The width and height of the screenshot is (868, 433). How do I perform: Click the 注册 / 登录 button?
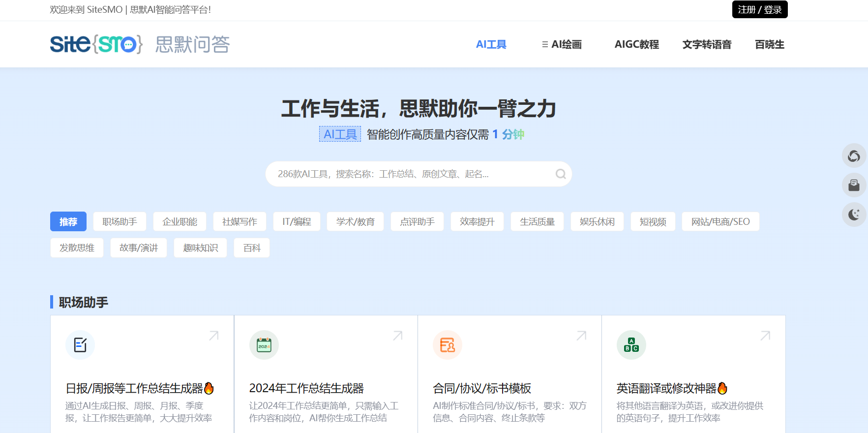(x=759, y=9)
